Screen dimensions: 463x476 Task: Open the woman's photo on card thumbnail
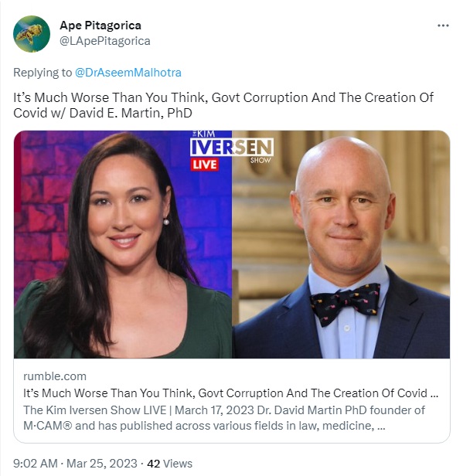123,244
